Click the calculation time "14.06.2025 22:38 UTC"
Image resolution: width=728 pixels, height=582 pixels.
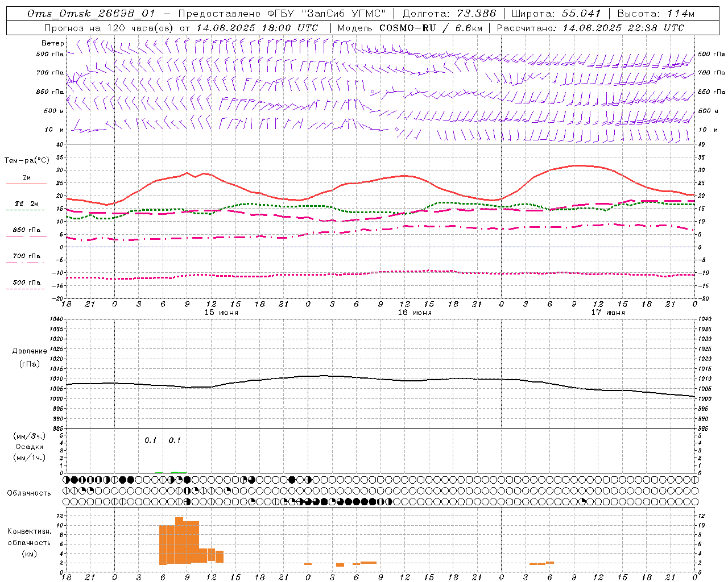(x=623, y=28)
